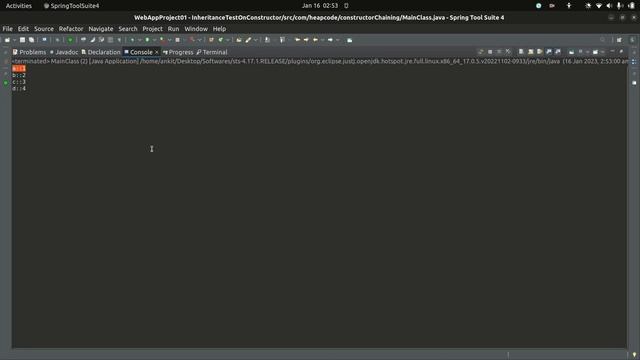640x360 pixels.
Task: Switch to the Declaration tab
Action: (101, 52)
